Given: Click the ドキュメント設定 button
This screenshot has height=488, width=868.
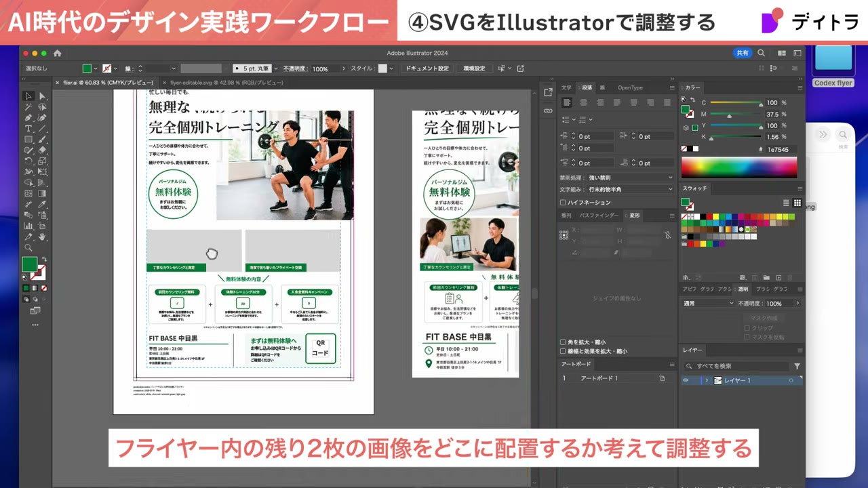Looking at the screenshot, I should (427, 68).
